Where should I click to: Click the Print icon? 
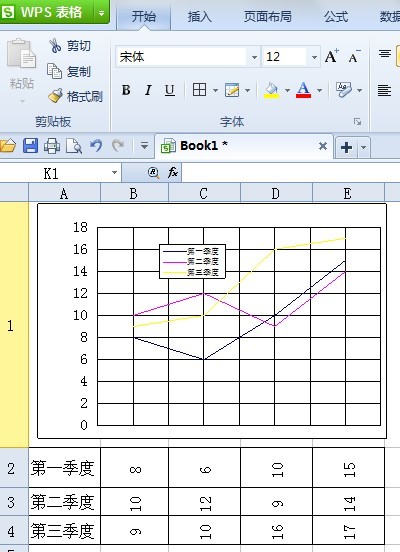click(x=52, y=146)
